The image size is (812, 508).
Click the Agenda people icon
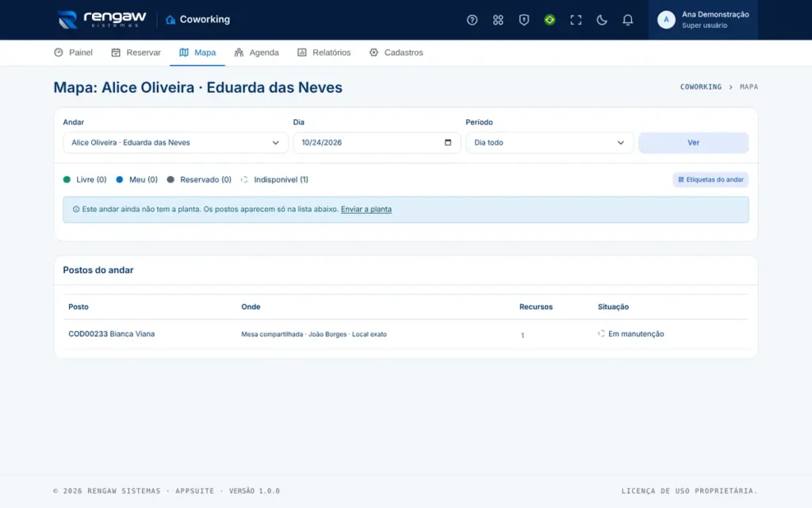(239, 52)
